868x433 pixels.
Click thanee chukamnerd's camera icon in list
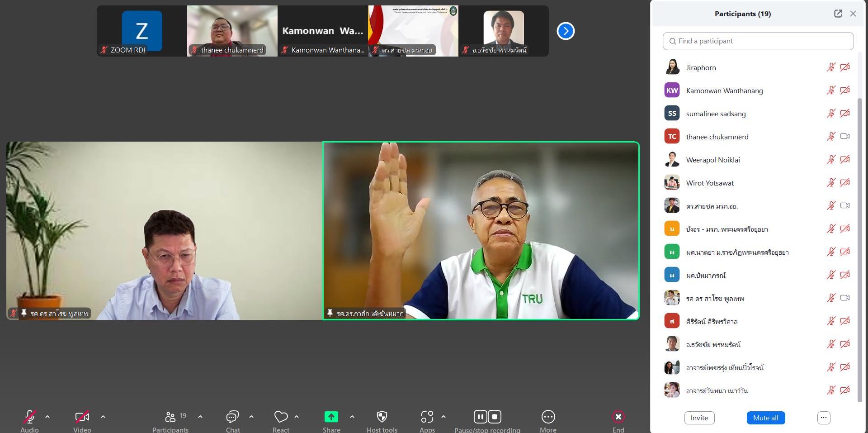[x=845, y=136]
